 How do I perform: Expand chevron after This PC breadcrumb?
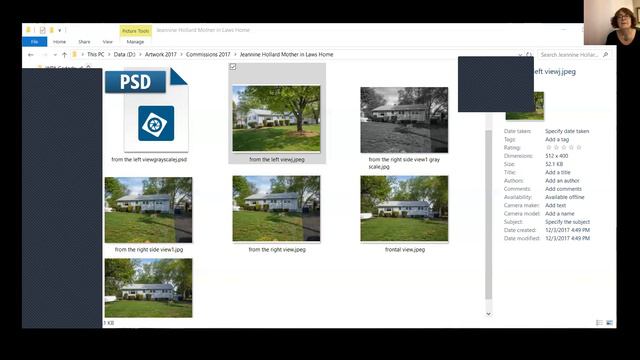click(109, 54)
